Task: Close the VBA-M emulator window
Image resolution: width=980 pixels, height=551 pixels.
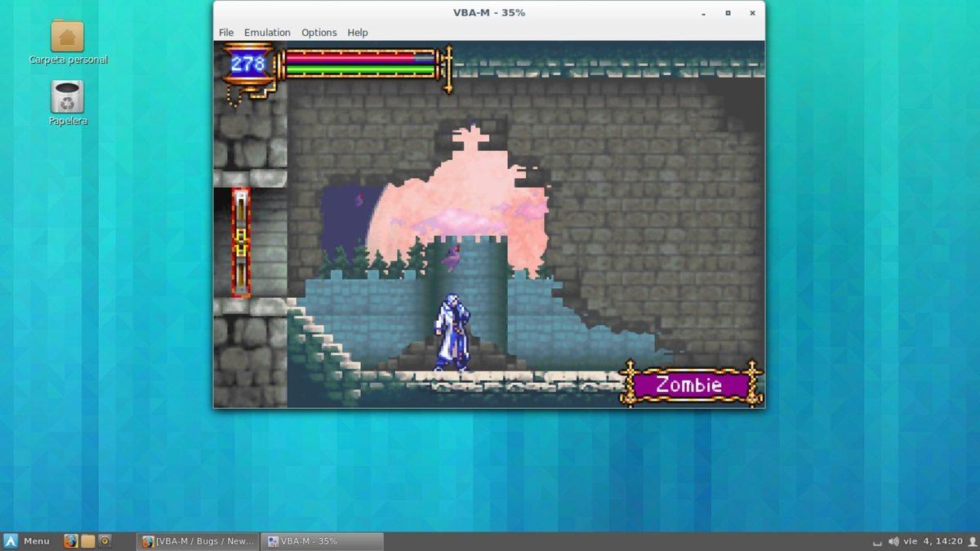Action: click(752, 13)
